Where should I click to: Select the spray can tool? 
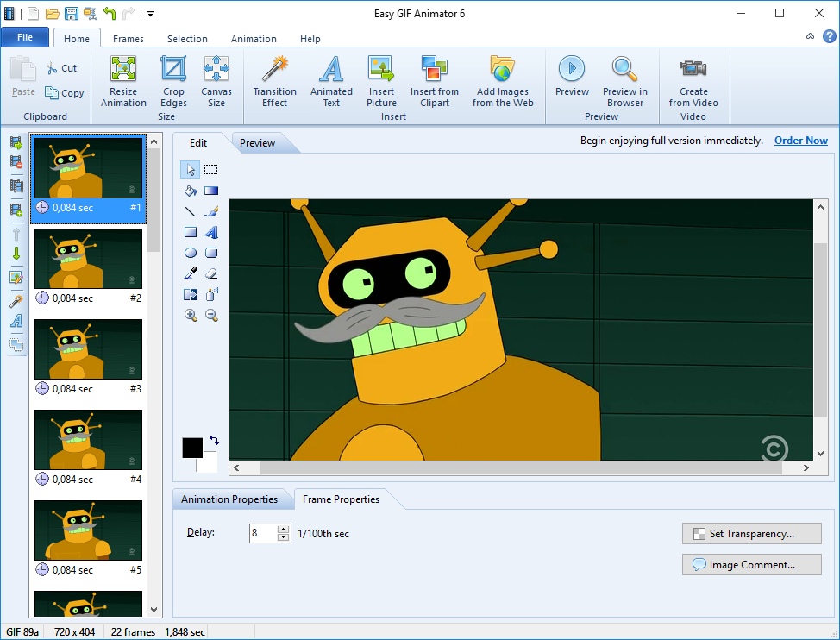click(x=211, y=295)
